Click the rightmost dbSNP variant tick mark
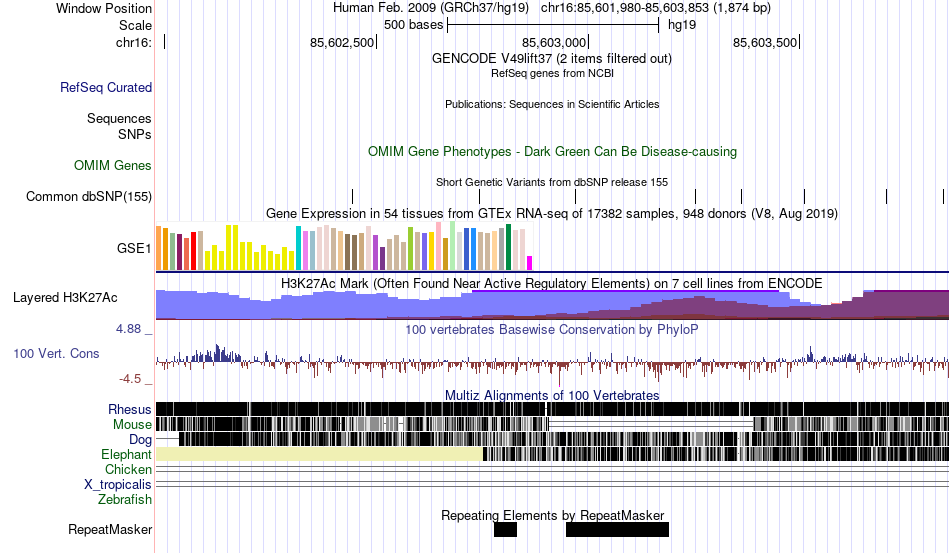The height and width of the screenshot is (553, 950). [x=943, y=196]
